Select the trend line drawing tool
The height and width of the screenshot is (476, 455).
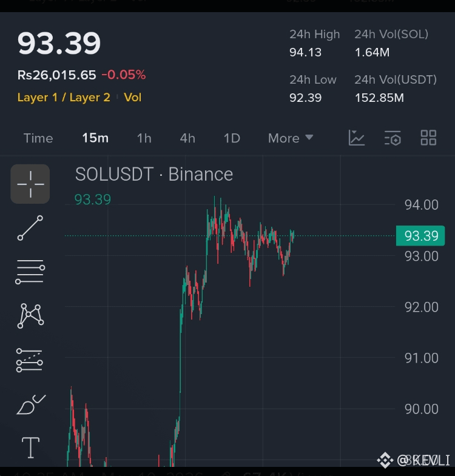30,228
